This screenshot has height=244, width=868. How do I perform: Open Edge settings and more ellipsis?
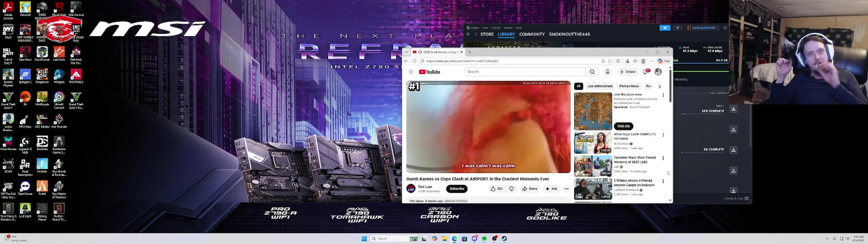pyautogui.click(x=651, y=61)
